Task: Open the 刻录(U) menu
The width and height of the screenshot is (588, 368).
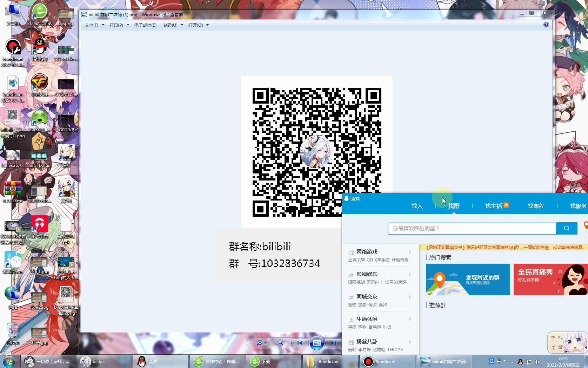Action: click(x=173, y=25)
